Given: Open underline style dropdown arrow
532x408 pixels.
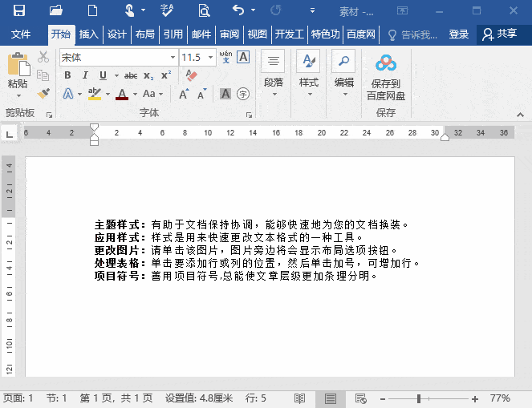Looking at the screenshot, I should click(x=116, y=75).
